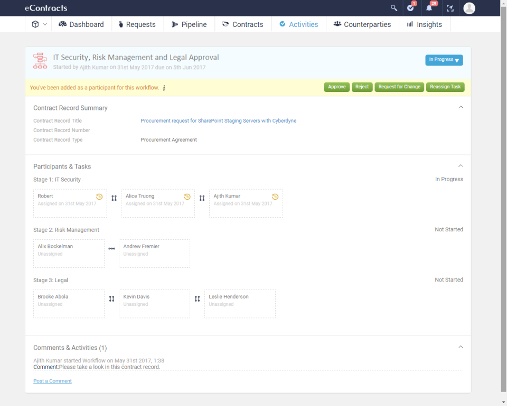Click the workflow diagram icon beside the approval title

[40, 60]
